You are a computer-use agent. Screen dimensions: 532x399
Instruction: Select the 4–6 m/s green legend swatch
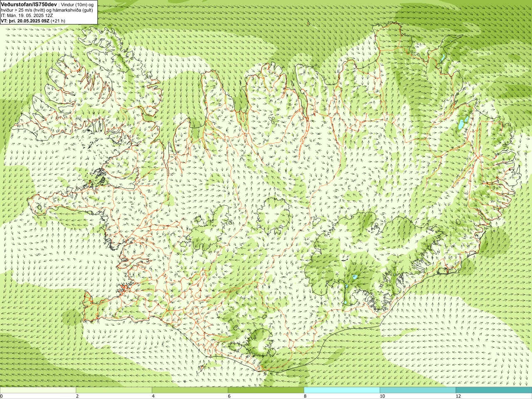tap(190, 390)
